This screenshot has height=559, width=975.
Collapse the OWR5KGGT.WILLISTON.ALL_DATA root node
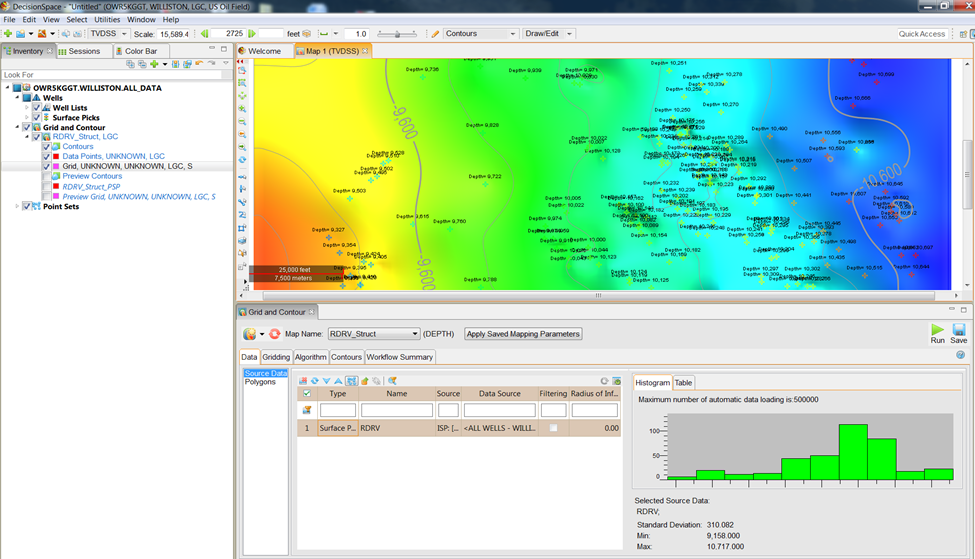click(8, 88)
